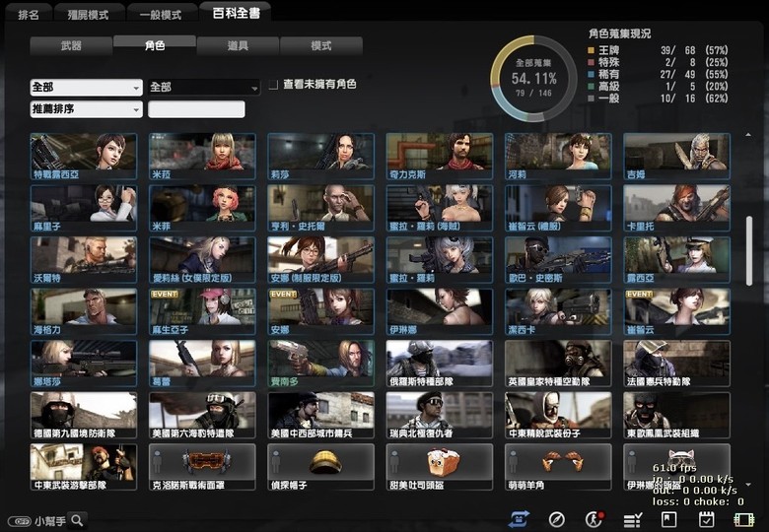Expand the 推薦排序 sort dropdown
This screenshot has height=532, width=769.
(x=86, y=109)
